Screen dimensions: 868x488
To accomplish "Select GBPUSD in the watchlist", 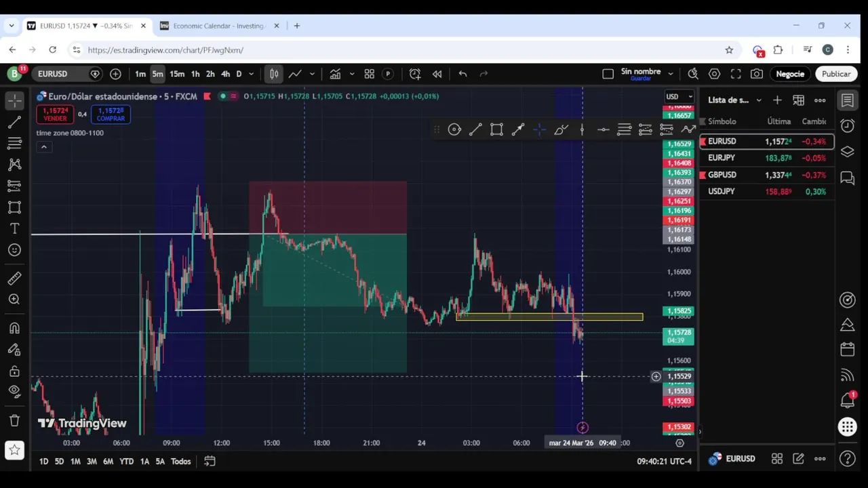I will [767, 175].
